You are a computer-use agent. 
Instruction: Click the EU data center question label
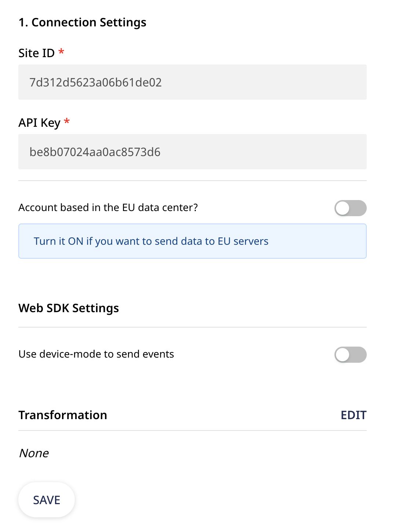[x=108, y=207]
